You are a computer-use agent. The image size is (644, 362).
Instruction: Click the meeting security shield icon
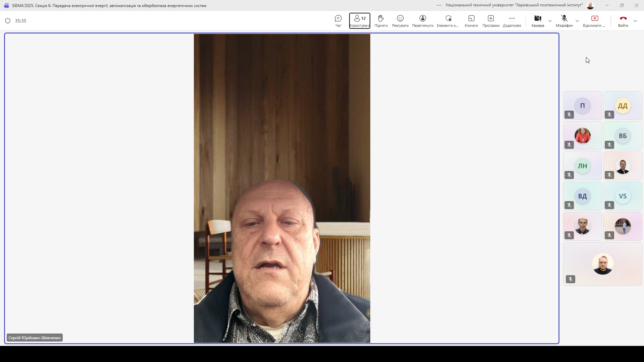(7, 20)
